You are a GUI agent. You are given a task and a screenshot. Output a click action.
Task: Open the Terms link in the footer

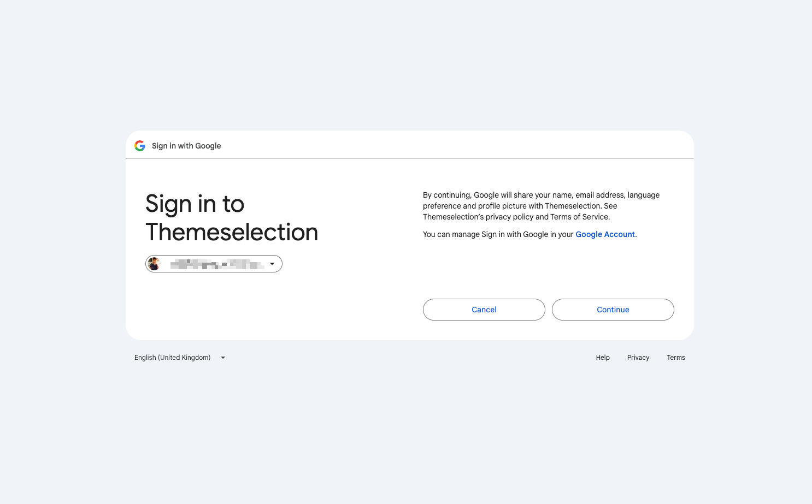(676, 358)
